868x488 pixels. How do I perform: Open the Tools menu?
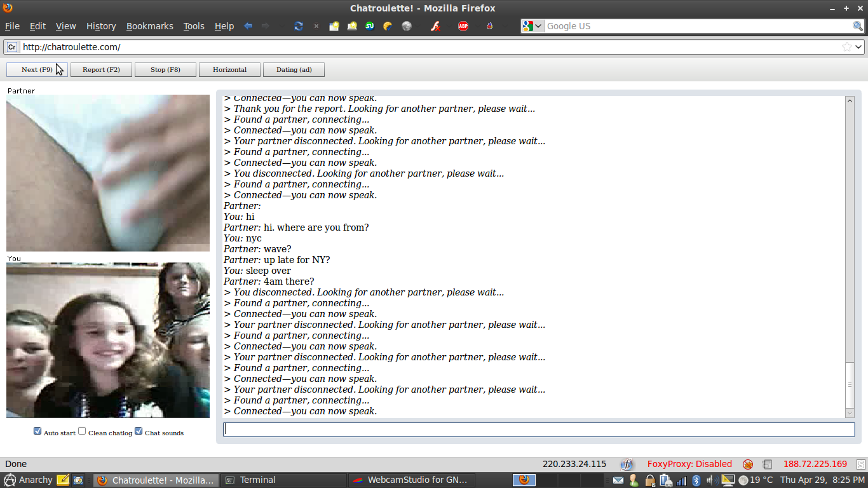point(194,26)
